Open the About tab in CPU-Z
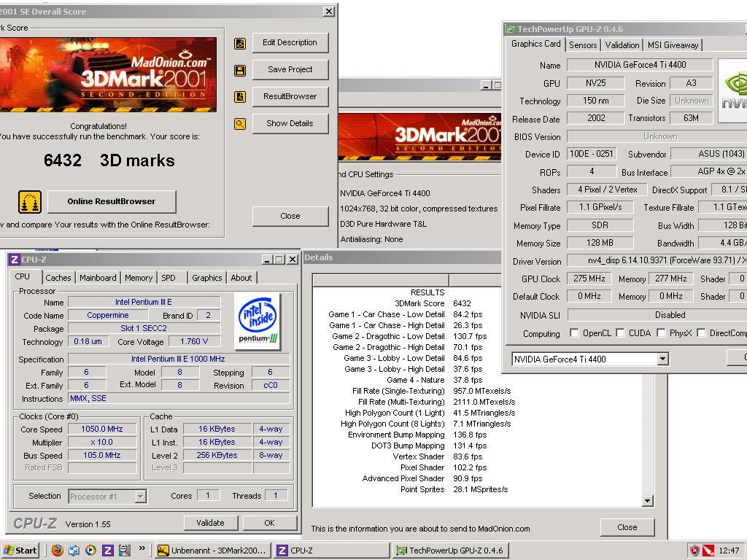Image resolution: width=747 pixels, height=560 pixels. tap(241, 278)
